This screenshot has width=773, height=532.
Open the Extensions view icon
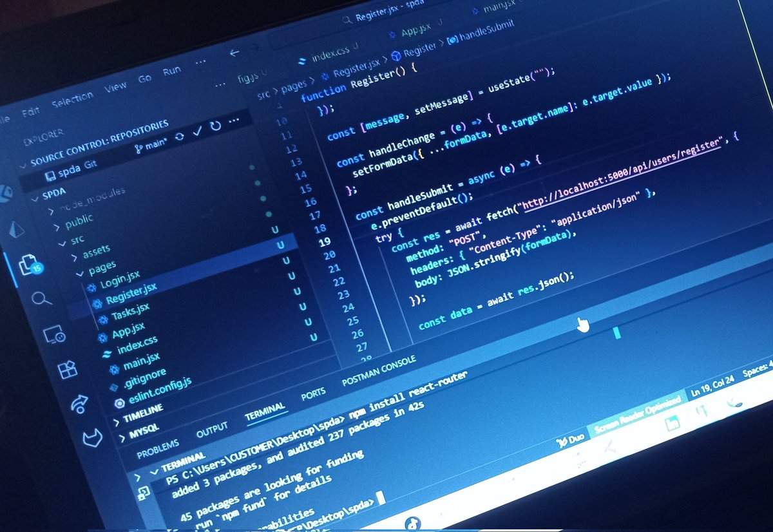point(67,370)
